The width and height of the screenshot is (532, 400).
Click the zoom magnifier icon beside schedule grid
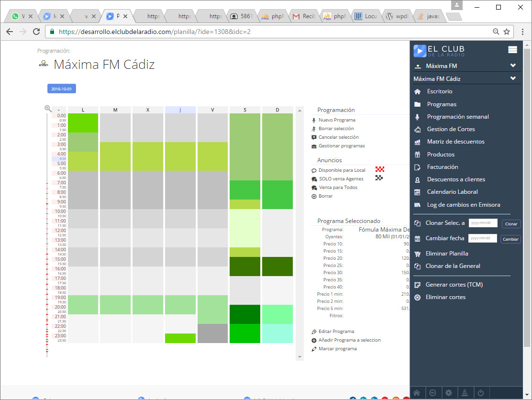coord(48,109)
